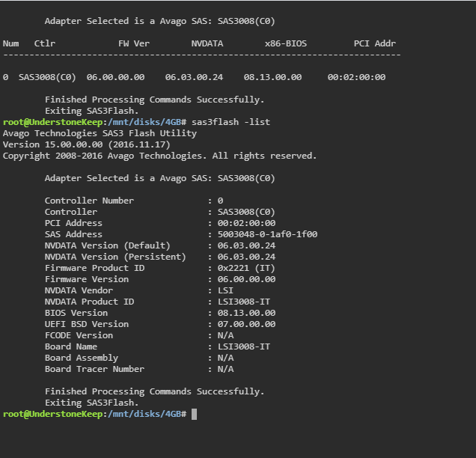Image resolution: width=476 pixels, height=458 pixels.
Task: Click NVDATA Vendor value LSI
Action: [225, 290]
